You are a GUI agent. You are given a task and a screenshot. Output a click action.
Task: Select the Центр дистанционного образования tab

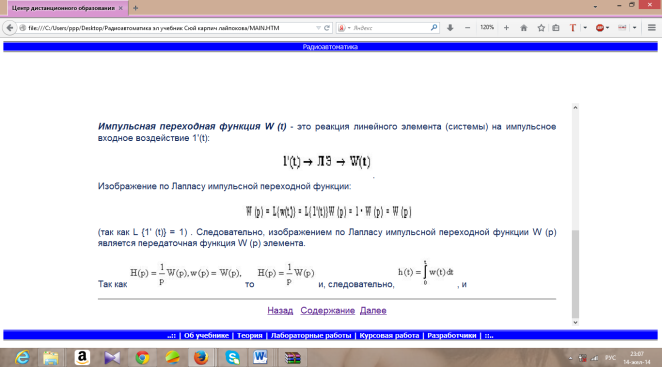(63, 8)
